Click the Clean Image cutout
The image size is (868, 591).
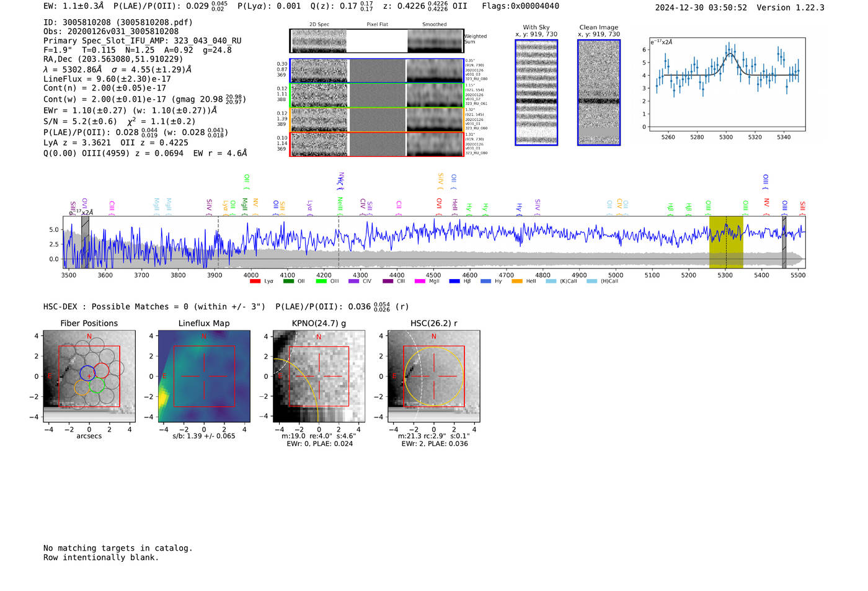point(599,92)
